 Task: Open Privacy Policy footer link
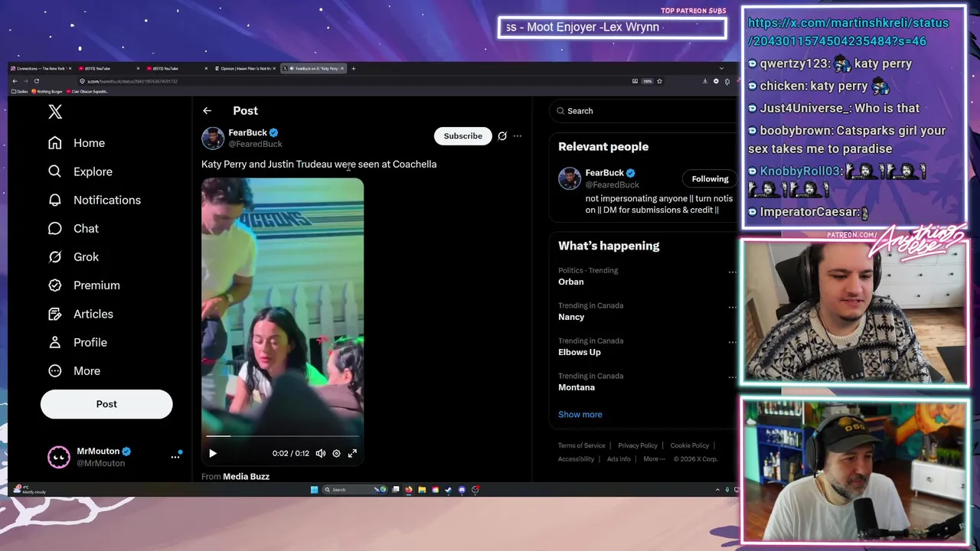[x=638, y=445]
